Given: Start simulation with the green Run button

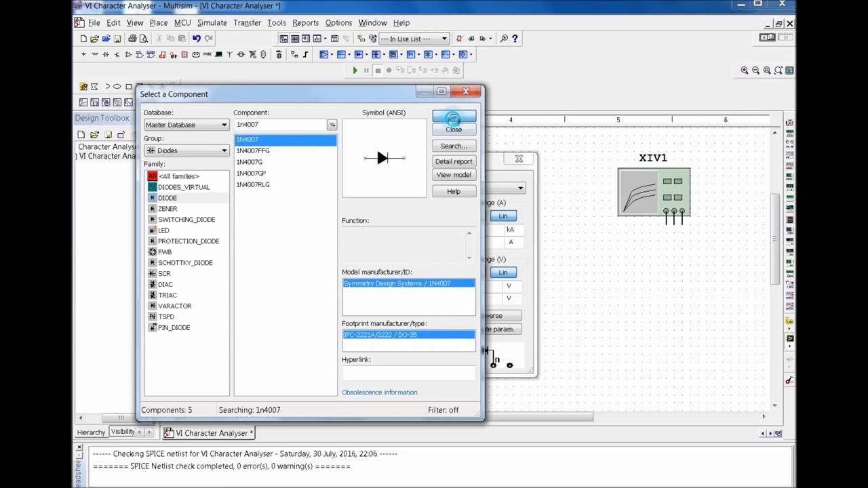Looking at the screenshot, I should pos(355,70).
